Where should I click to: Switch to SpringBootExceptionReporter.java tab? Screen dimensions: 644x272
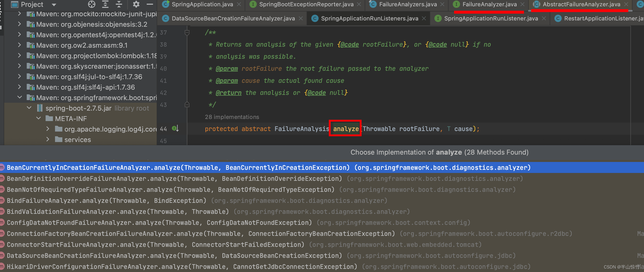pyautogui.click(x=306, y=4)
